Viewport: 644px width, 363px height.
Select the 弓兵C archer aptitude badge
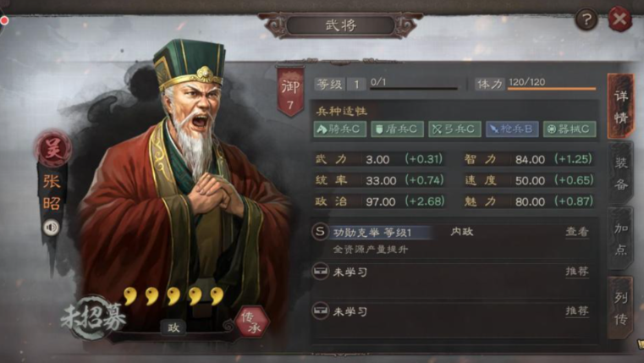pyautogui.click(x=454, y=129)
